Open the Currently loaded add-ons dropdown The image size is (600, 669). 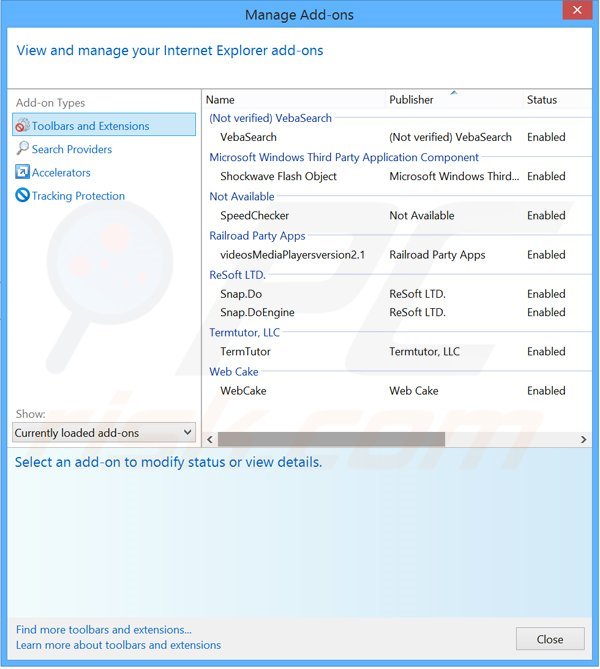[104, 433]
